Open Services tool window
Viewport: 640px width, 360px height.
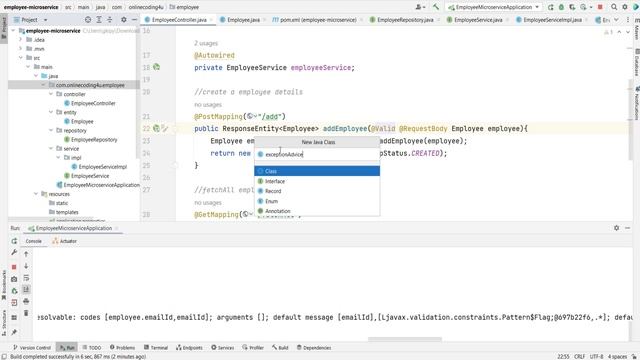point(222,347)
